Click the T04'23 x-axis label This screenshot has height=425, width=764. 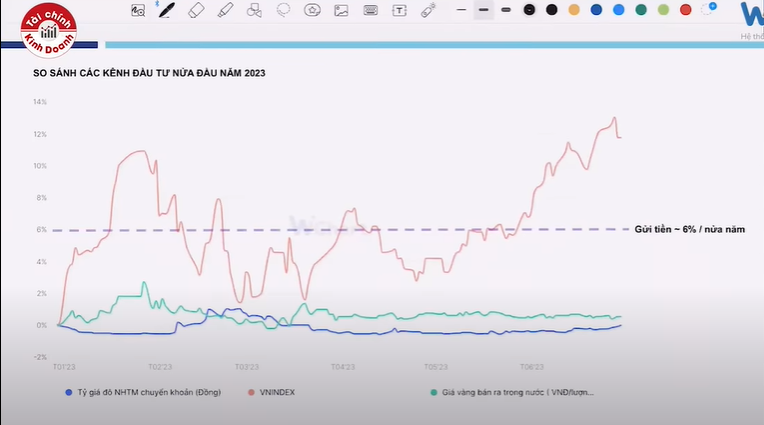[x=343, y=367]
